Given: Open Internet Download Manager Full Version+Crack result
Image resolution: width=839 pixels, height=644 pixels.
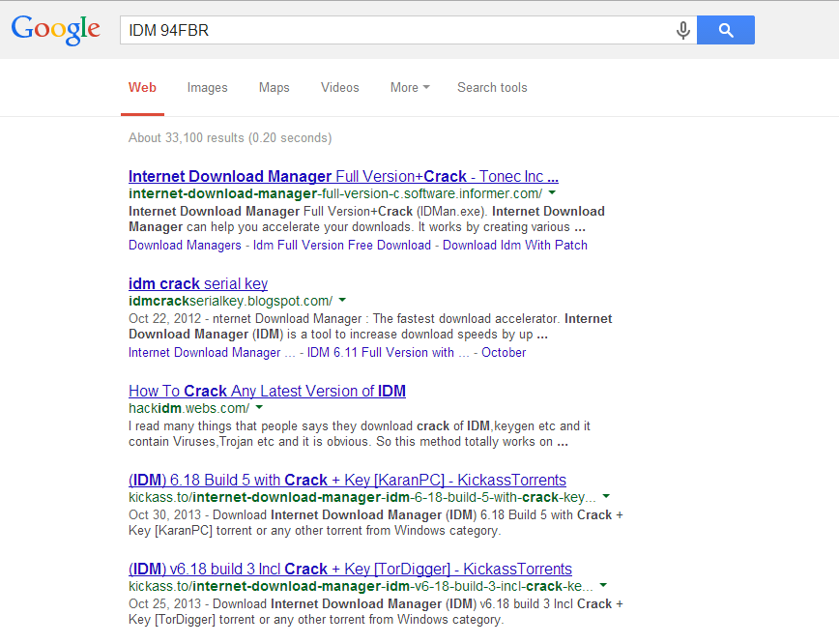Looking at the screenshot, I should [x=343, y=176].
